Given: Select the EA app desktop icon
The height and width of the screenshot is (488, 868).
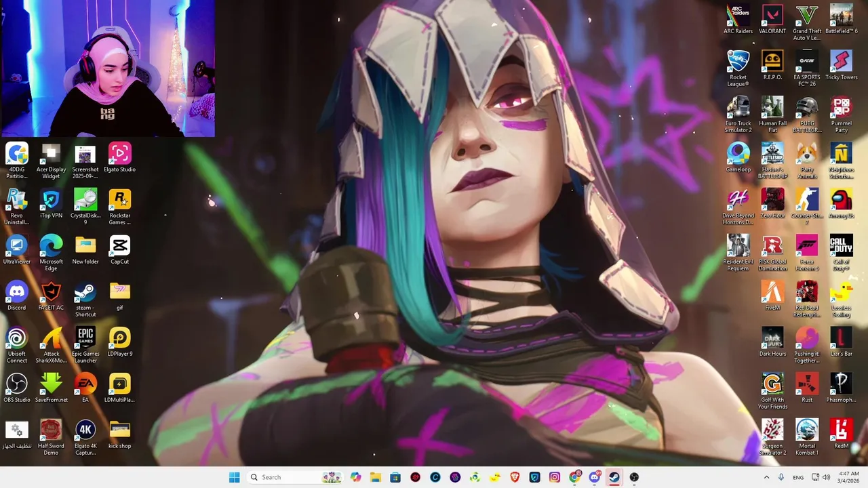Looking at the screenshot, I should [85, 388].
